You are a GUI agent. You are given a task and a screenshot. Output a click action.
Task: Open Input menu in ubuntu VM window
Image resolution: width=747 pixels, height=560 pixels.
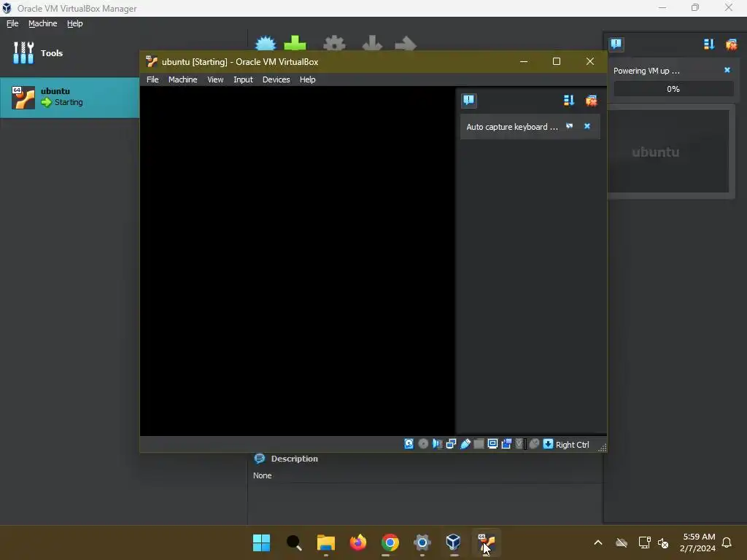tap(243, 79)
